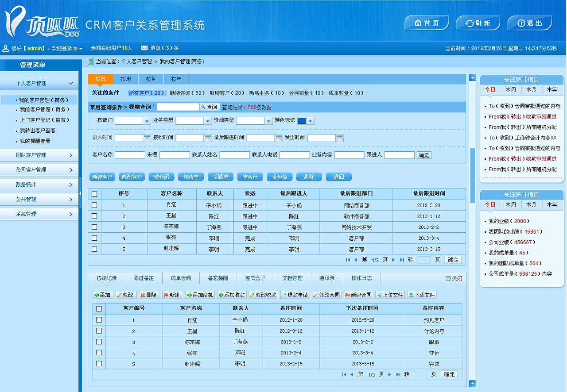Check the checkbox for 王星 in lower table
The image size is (567, 392).
98,331
